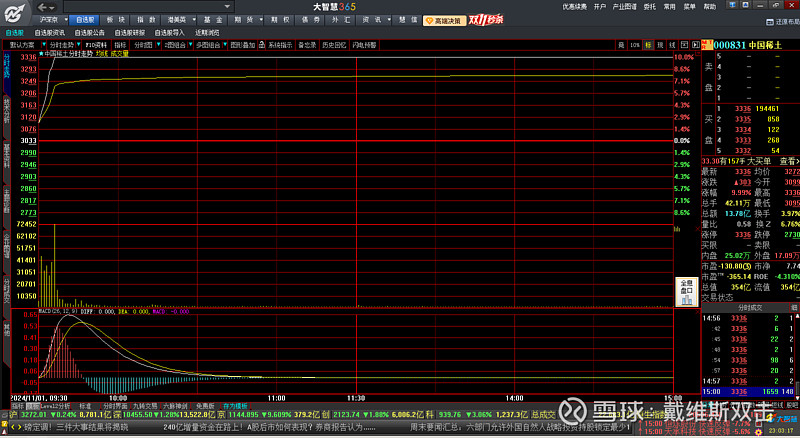The width and height of the screenshot is (800, 438).
Task: Open the 常用 menu
Action: [x=669, y=7]
